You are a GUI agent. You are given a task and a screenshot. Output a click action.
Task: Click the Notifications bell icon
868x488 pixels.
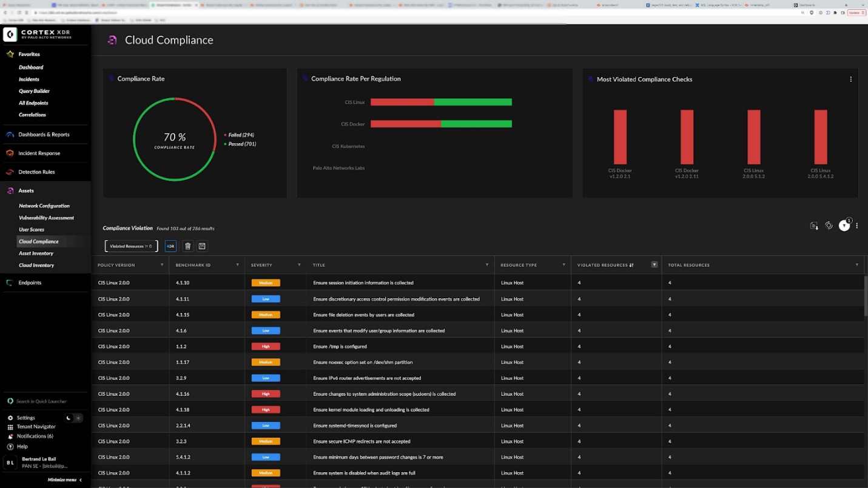(x=10, y=435)
